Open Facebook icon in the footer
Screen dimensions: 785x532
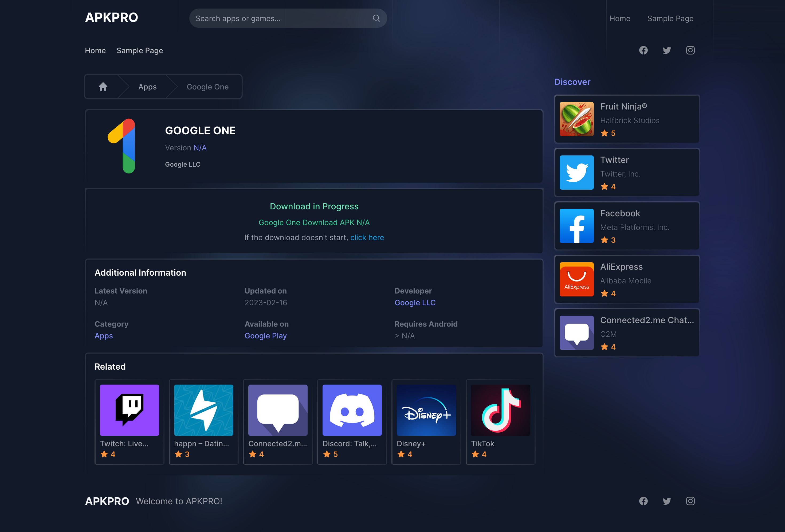pos(643,501)
